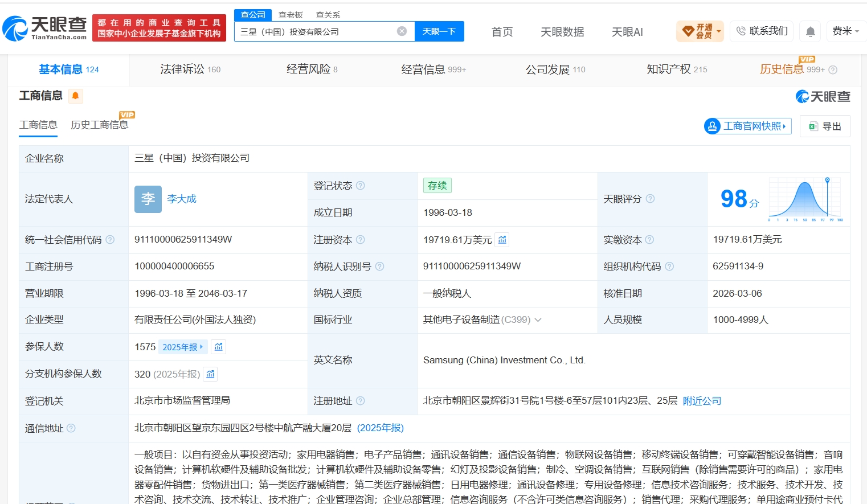Click (2025年报) link after 通信地址
The width and height of the screenshot is (867, 504).
pos(381,428)
